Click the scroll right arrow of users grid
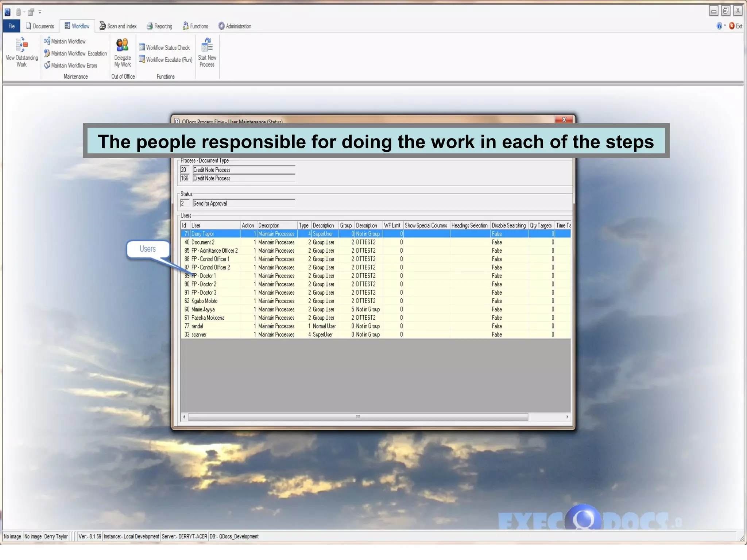The height and width of the screenshot is (560, 747). tap(567, 417)
